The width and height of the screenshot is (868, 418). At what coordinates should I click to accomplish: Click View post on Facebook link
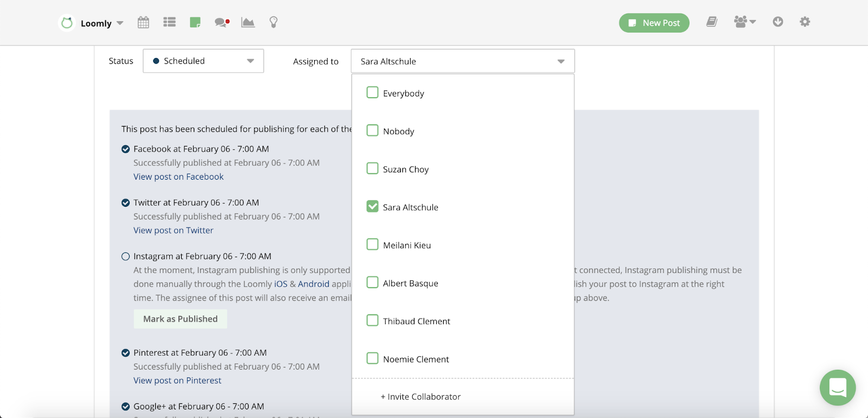tap(178, 176)
